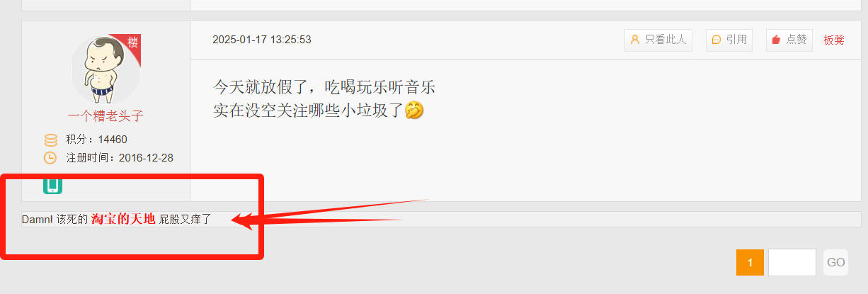The image size is (868, 294).
Task: Click the post timestamp 2025-01-17 13:25:53
Action: click(x=262, y=40)
